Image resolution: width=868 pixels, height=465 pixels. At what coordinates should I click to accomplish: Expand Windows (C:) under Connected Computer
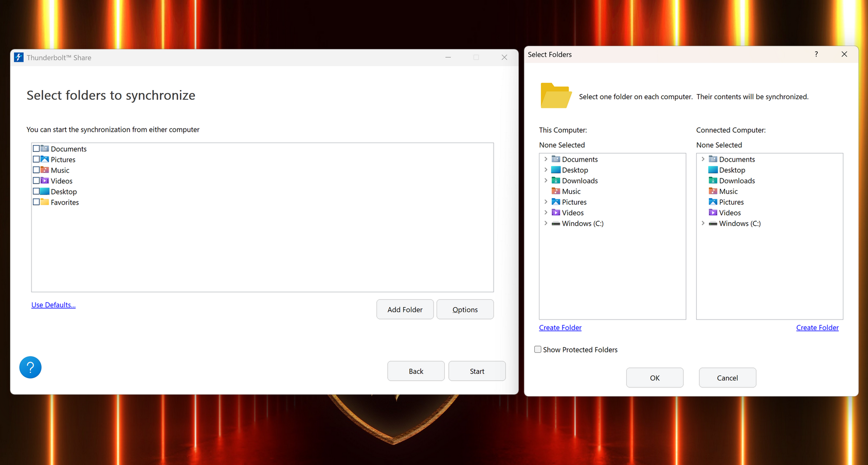coord(703,223)
